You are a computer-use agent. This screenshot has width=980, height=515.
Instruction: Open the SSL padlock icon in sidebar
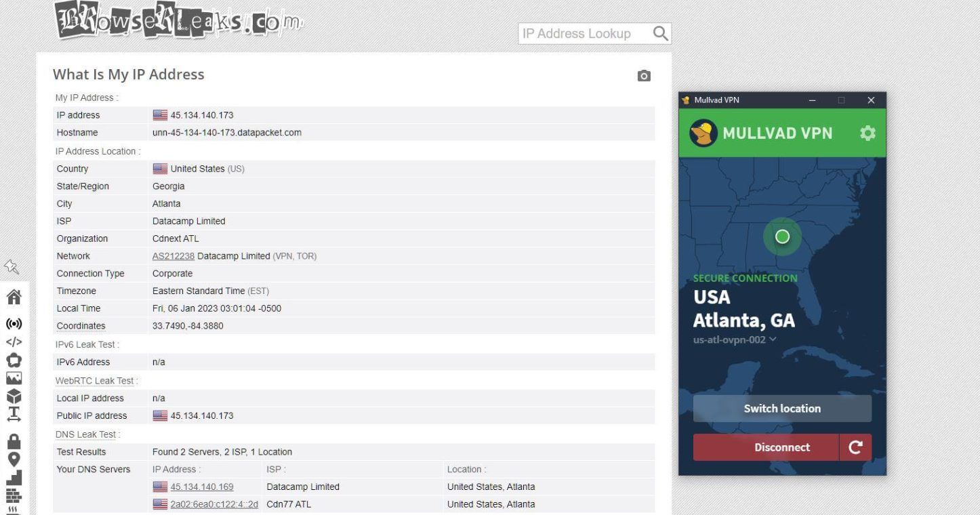point(14,441)
